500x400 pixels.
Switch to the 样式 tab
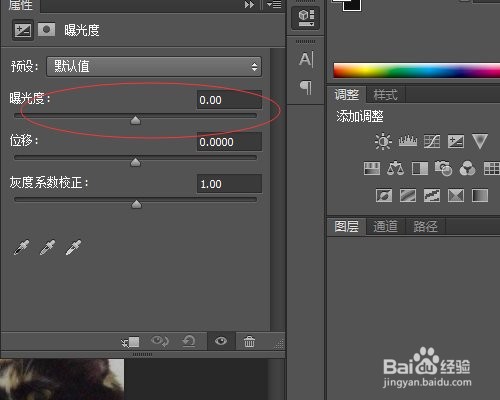[386, 95]
